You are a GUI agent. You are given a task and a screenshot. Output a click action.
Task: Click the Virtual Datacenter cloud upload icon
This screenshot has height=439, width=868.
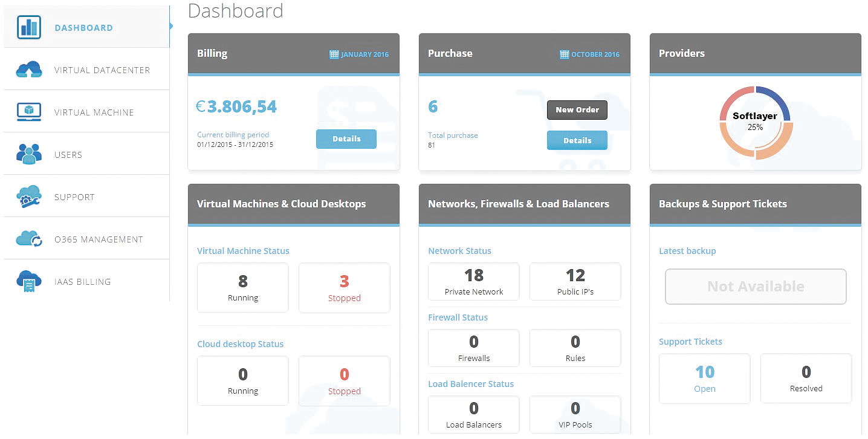29,70
